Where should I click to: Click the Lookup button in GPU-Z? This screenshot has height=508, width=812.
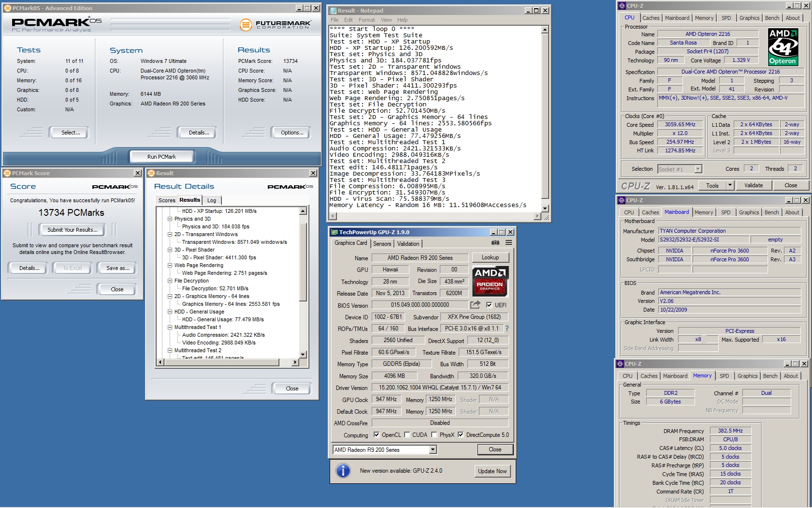pyautogui.click(x=490, y=257)
